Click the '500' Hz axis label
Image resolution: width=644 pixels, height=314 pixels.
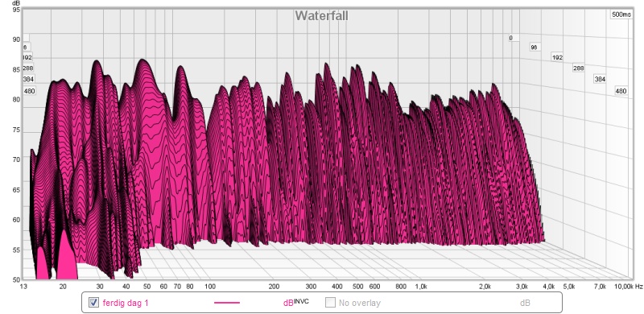coord(357,287)
